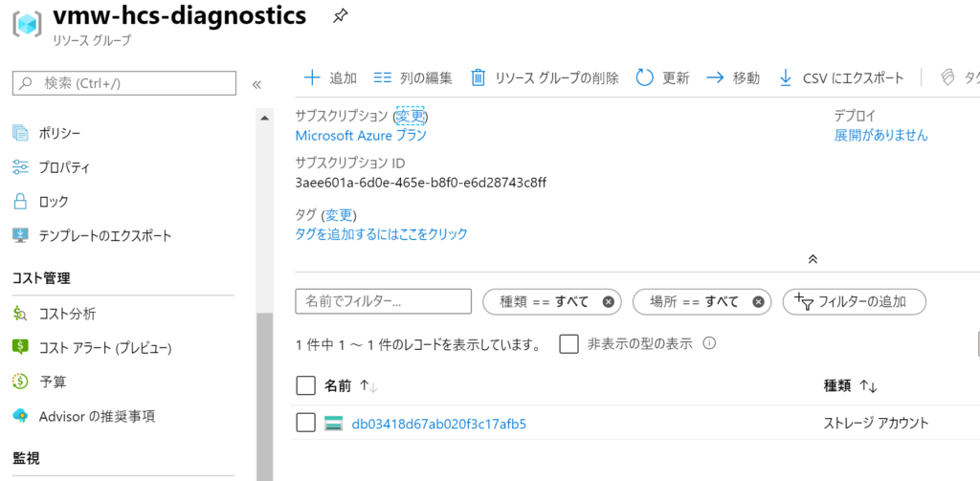Click into 名前でフィルター input field
The height and width of the screenshot is (481, 980).
(383, 301)
